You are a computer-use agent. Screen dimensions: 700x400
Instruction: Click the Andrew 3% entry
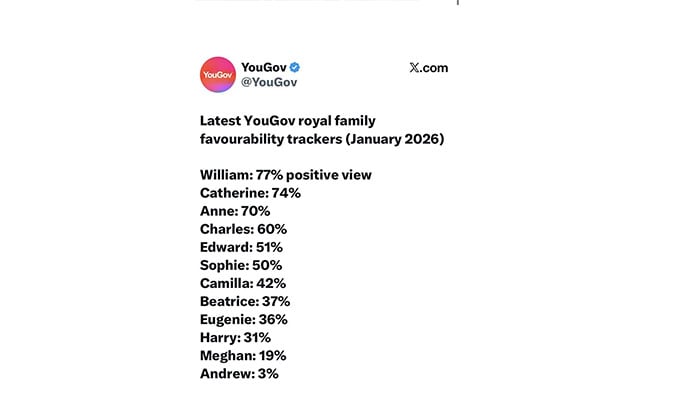[239, 373]
